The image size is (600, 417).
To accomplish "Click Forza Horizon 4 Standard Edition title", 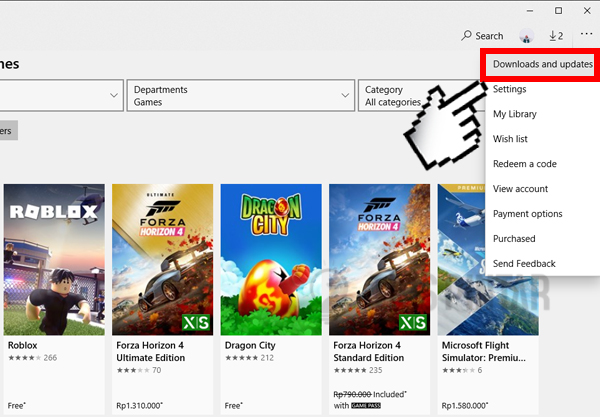I will pos(368,351).
